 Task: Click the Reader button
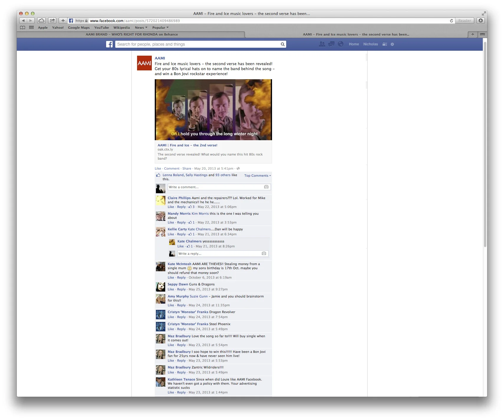465,21
